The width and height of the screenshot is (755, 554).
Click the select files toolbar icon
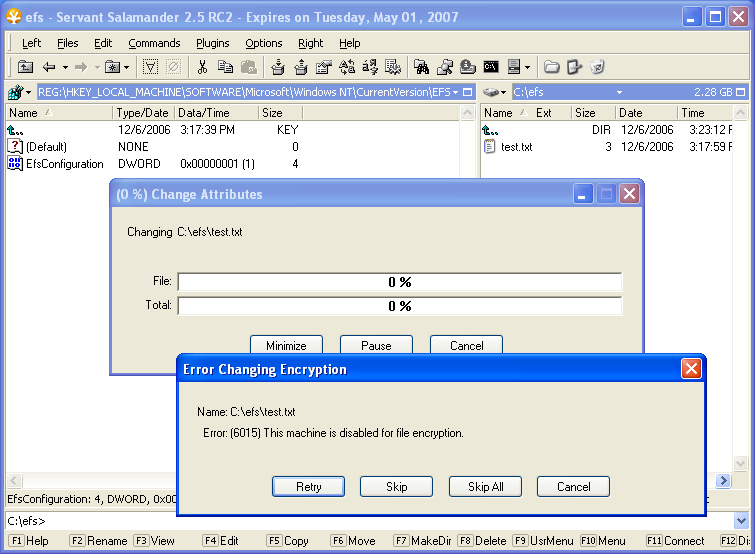point(150,67)
